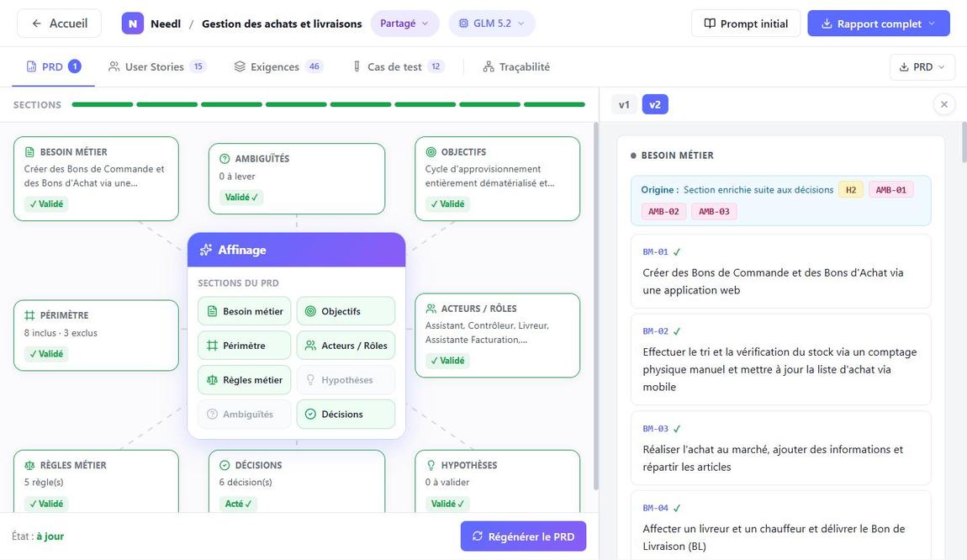
Task: Switch to the PRD tab
Action: coord(53,66)
